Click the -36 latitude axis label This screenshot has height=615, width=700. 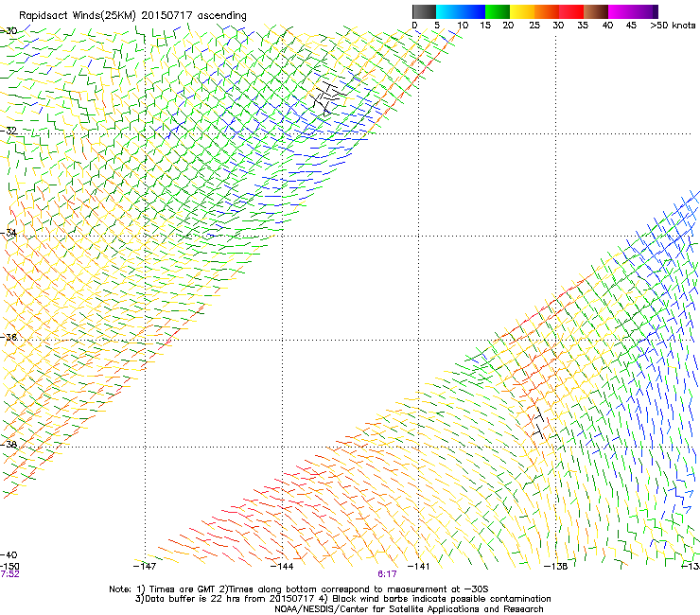click(x=9, y=337)
